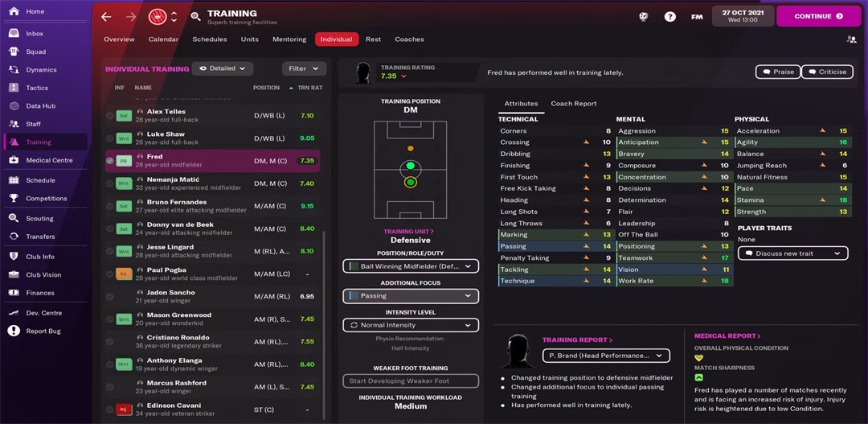Click the staff responsibilities icon at top right
Viewport: 868px width, 424px height.
[x=851, y=39]
